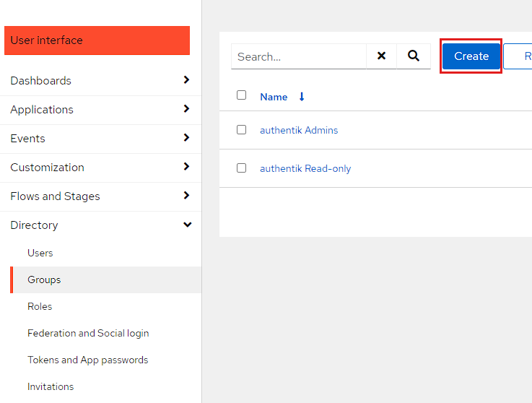532x403 pixels.
Task: Open the authentik Admins group link
Action: tap(299, 131)
